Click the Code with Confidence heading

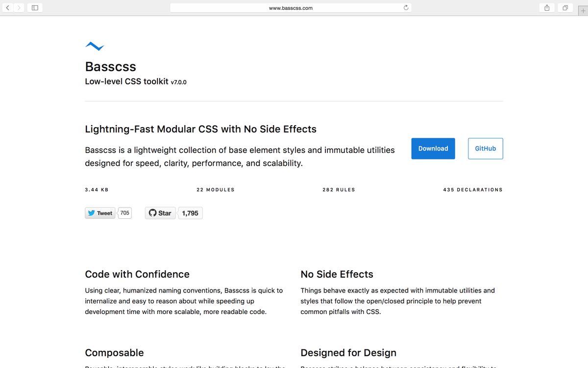pos(137,274)
